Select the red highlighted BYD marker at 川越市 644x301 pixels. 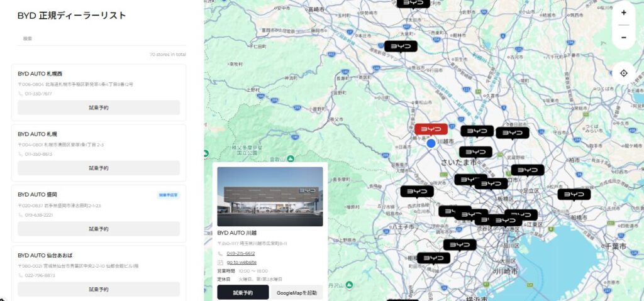click(x=431, y=129)
